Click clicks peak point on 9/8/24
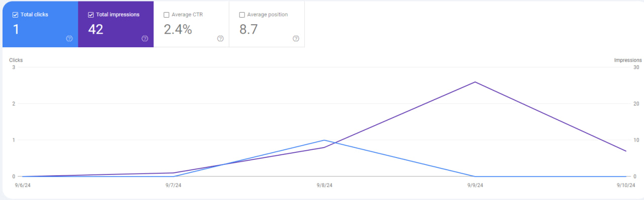 point(324,140)
